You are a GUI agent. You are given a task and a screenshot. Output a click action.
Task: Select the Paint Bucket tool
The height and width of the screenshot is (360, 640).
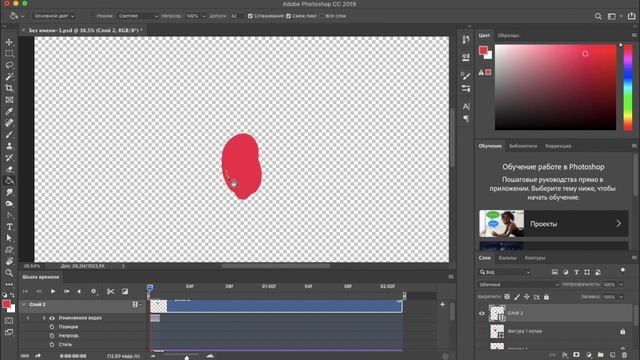click(9, 180)
